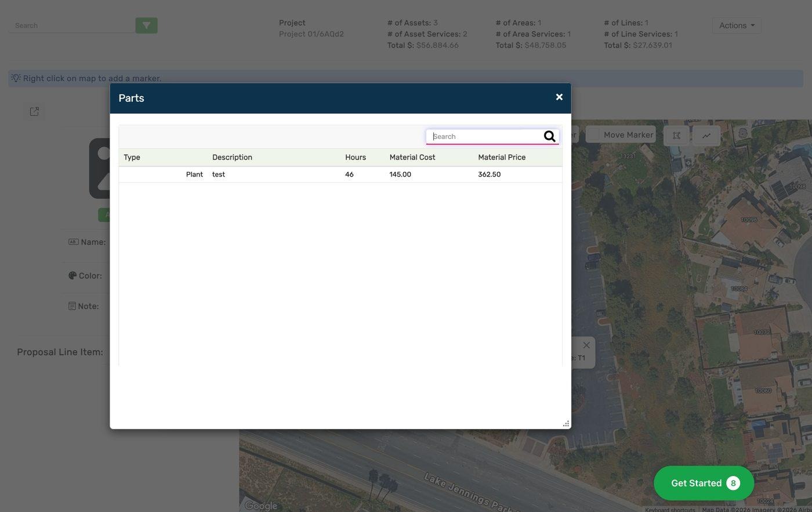Screen dimensions: 812x512
Task: Click the Lines total $27,639.01
Action: (x=652, y=45)
